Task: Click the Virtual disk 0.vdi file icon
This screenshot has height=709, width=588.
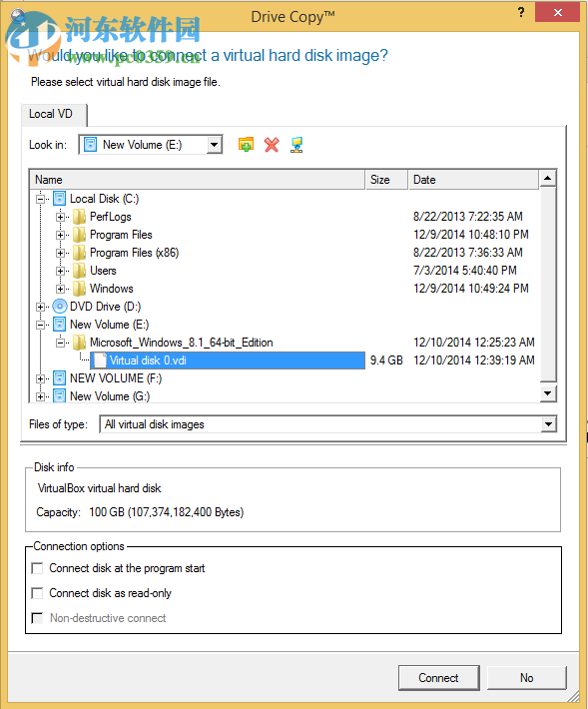Action: point(100,360)
